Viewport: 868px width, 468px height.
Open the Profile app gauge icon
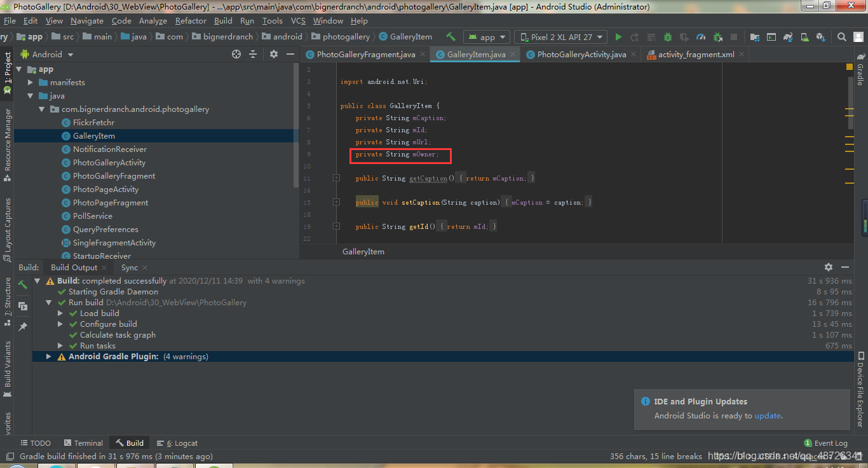pyautogui.click(x=701, y=37)
